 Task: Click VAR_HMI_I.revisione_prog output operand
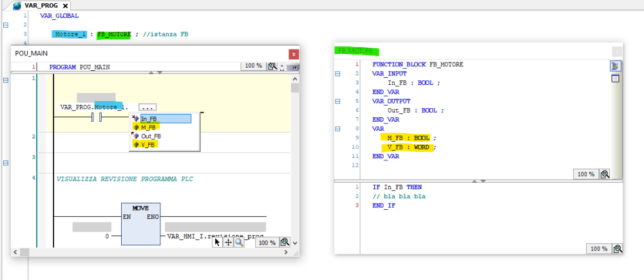215,236
